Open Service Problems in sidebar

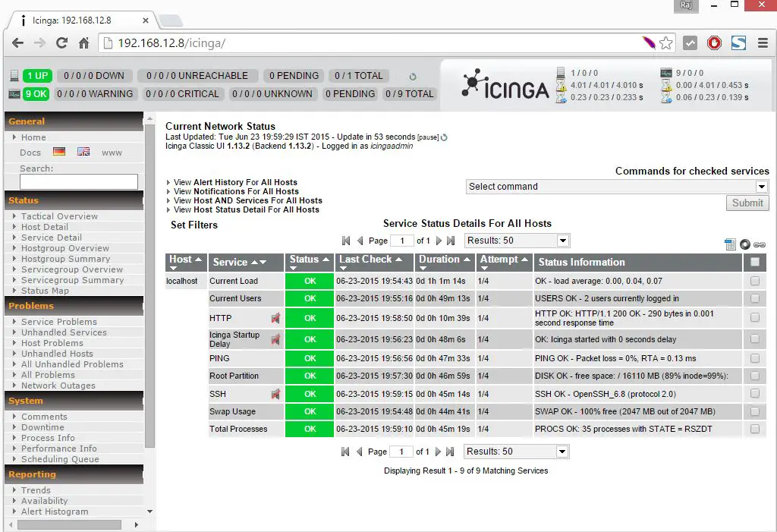click(59, 322)
